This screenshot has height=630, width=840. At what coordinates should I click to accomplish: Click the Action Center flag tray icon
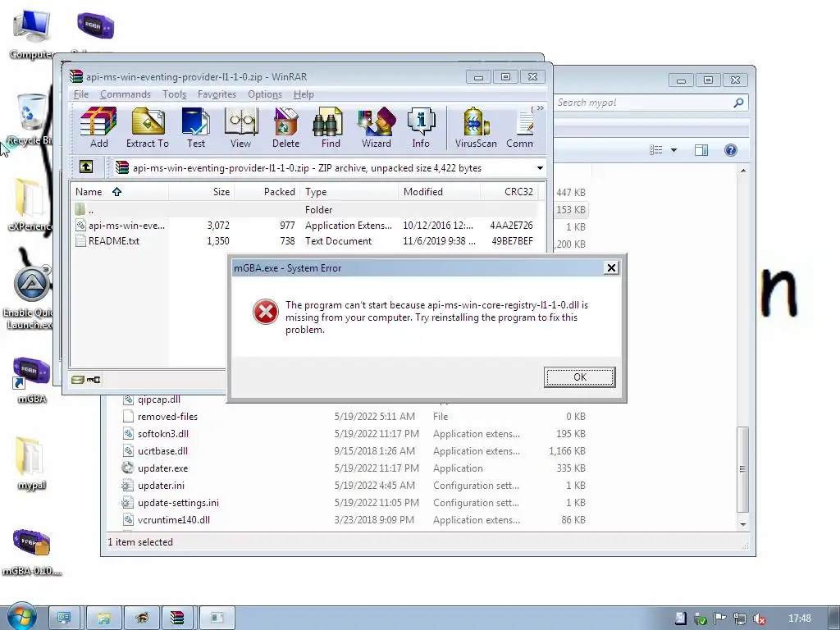719,619
